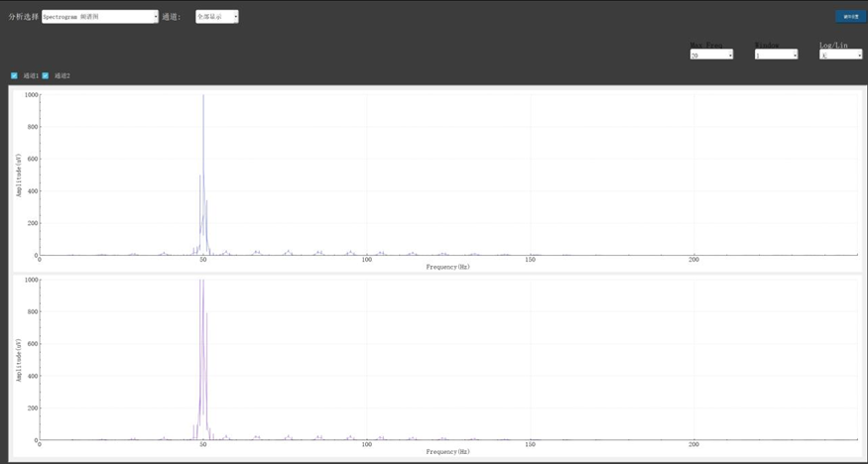Click the top chart Frequency(Hz) axis label
This screenshot has height=464, width=868.
(x=448, y=267)
